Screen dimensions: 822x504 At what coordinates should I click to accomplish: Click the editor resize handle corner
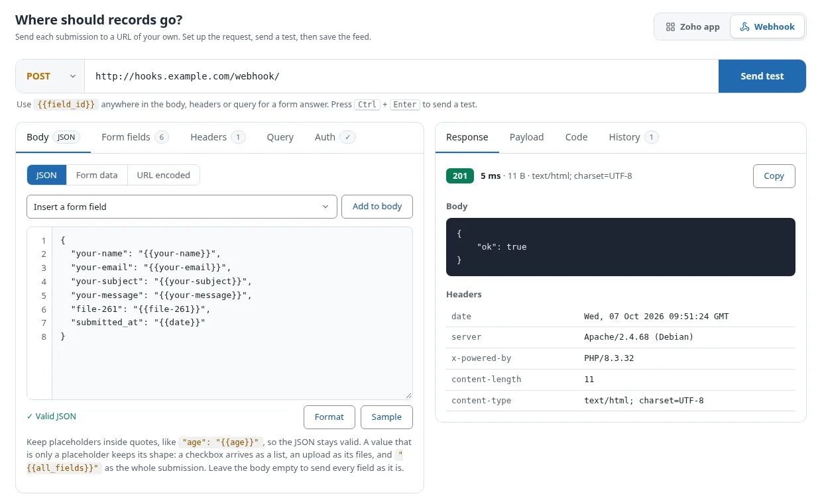[x=408, y=395]
